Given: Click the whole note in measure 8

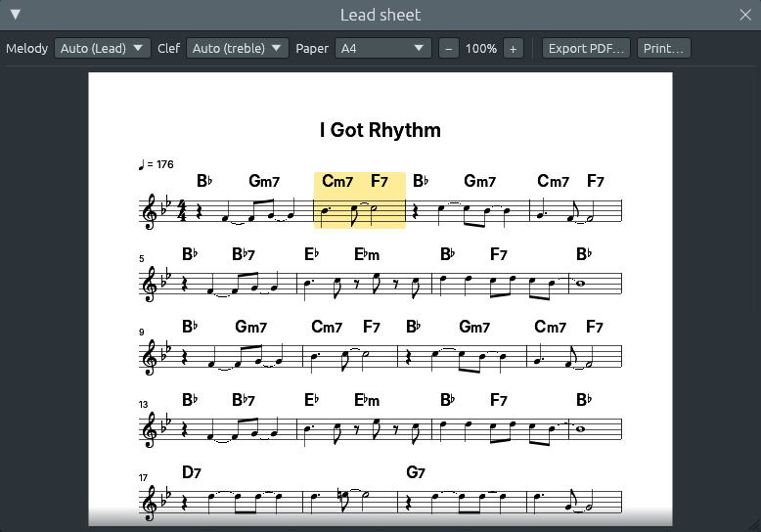Looking at the screenshot, I should point(580,284).
